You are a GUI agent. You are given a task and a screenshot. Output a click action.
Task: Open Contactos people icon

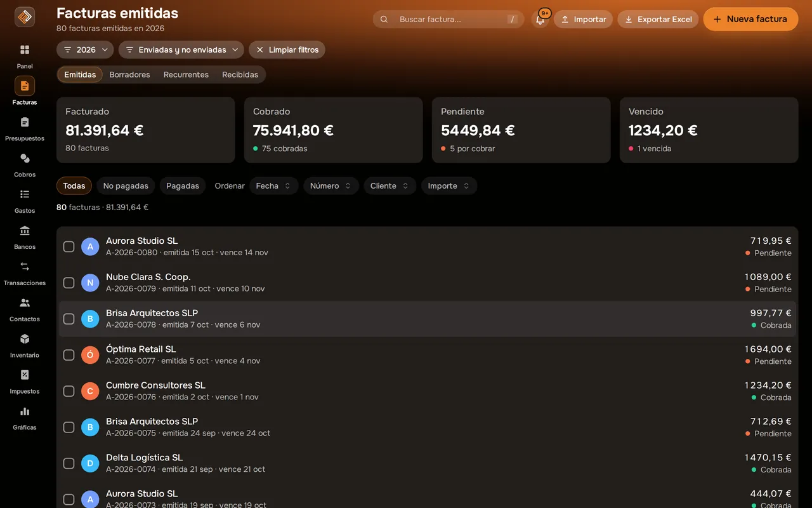pyautogui.click(x=25, y=303)
